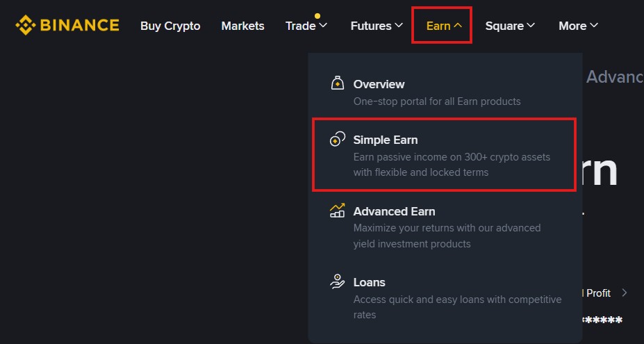The height and width of the screenshot is (344, 644).
Task: Expand the Futures dropdown menu
Action: [377, 26]
